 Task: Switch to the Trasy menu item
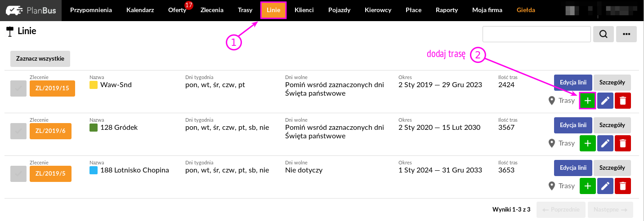tap(245, 10)
